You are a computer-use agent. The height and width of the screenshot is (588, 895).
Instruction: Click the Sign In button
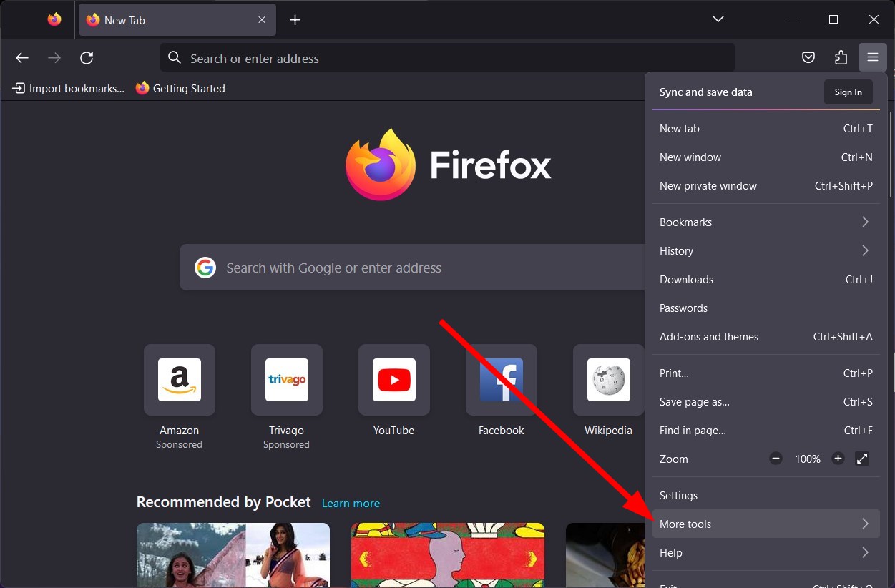click(x=848, y=92)
